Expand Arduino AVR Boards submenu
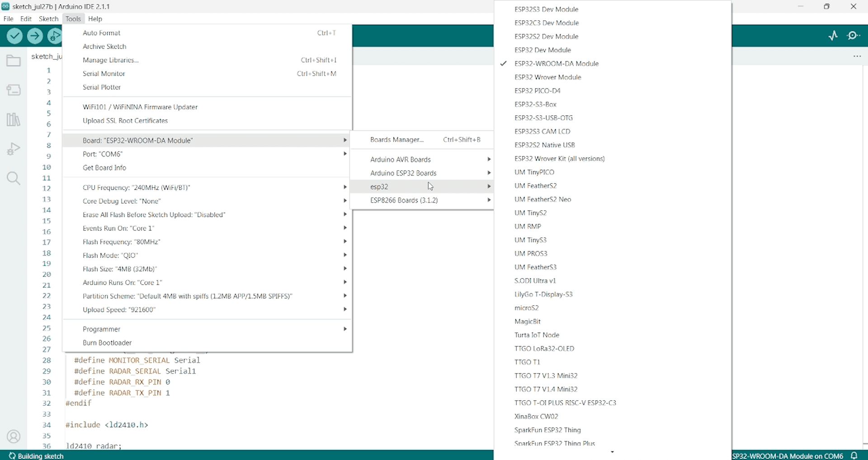Viewport: 868px width, 460px height. [422, 159]
